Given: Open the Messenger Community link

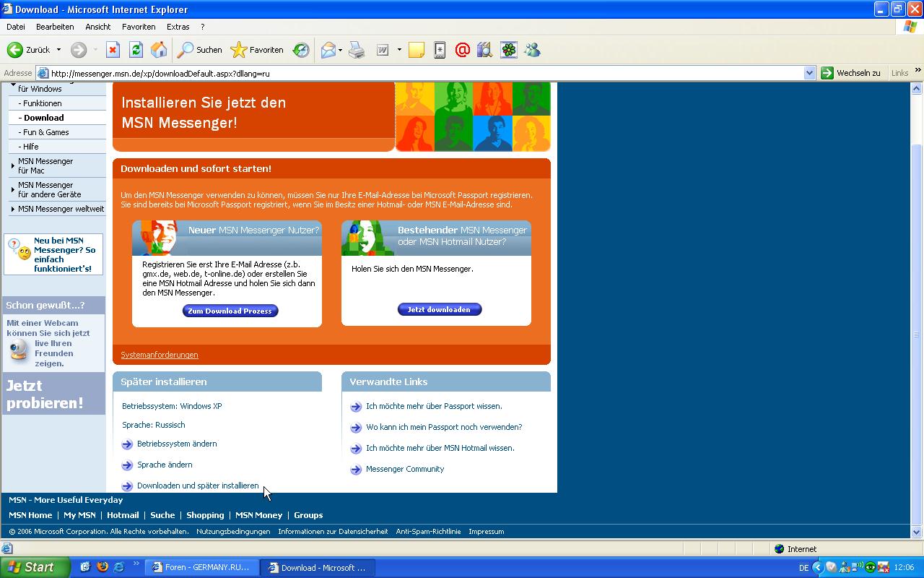Looking at the screenshot, I should (405, 469).
